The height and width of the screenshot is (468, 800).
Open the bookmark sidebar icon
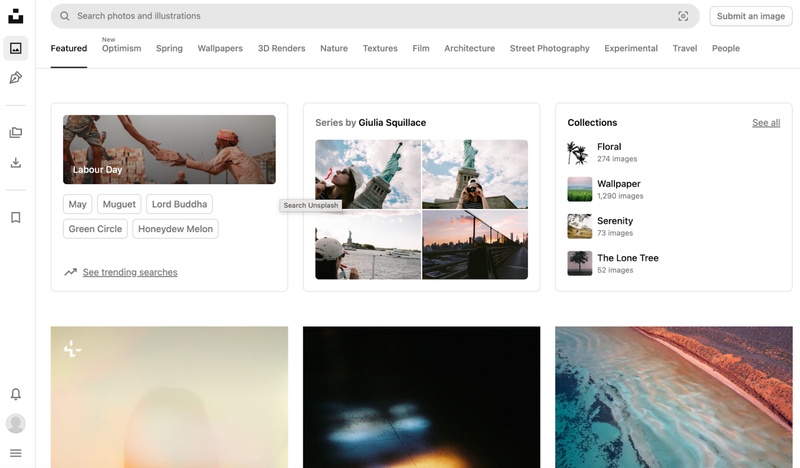pyautogui.click(x=16, y=217)
